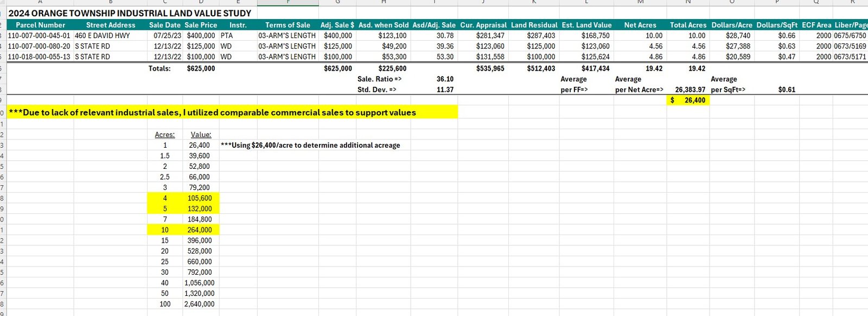Select the Std. Dev. value 11.37
The image size is (868, 316).
pyautogui.click(x=445, y=90)
